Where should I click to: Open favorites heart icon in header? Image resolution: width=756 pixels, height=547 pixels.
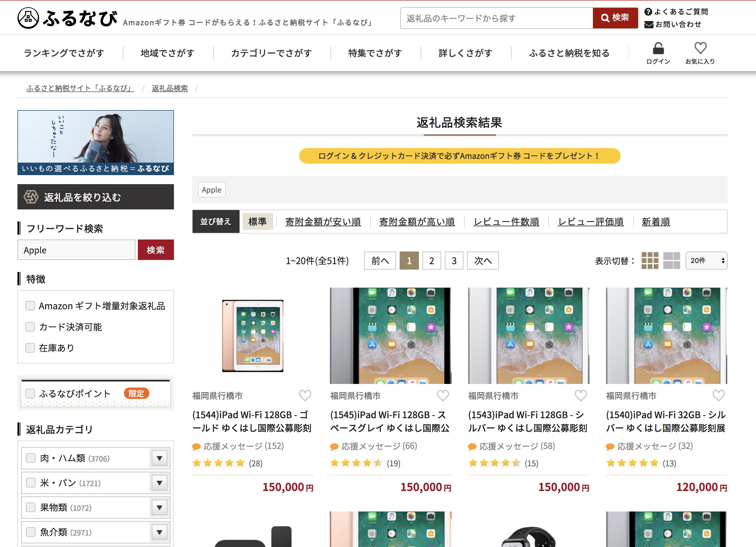tap(700, 48)
